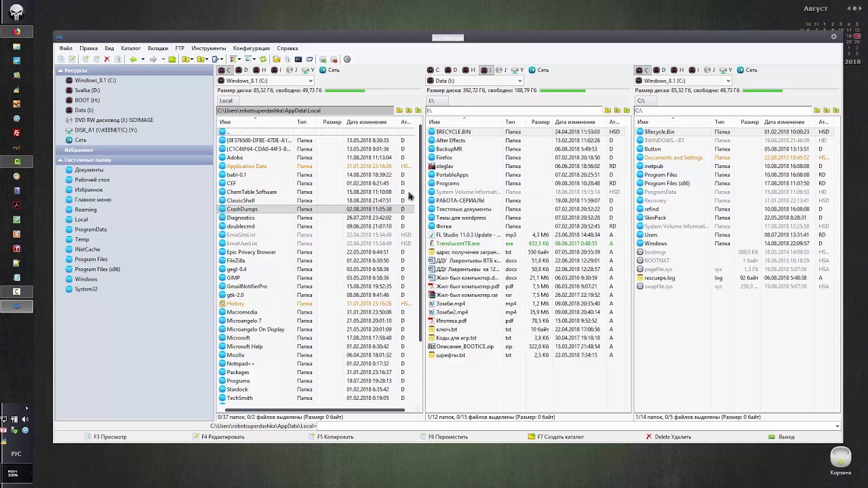Open System32 in the system folders list
Image resolution: width=868 pixels, height=488 pixels.
tap(86, 289)
